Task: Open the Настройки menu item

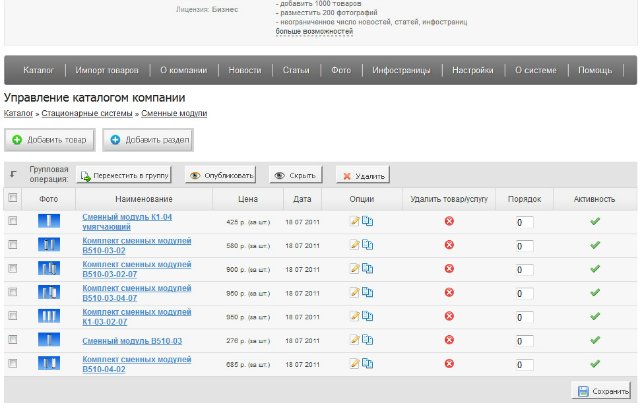Action: (x=472, y=71)
